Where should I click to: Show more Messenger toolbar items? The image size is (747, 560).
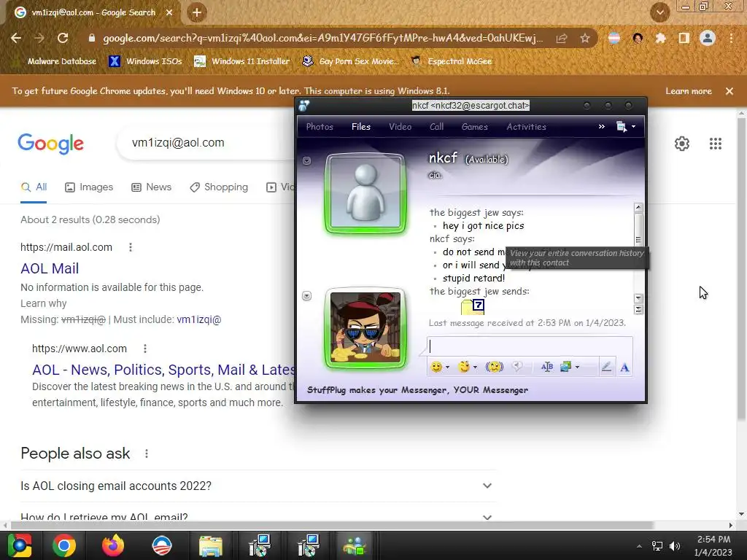click(602, 127)
